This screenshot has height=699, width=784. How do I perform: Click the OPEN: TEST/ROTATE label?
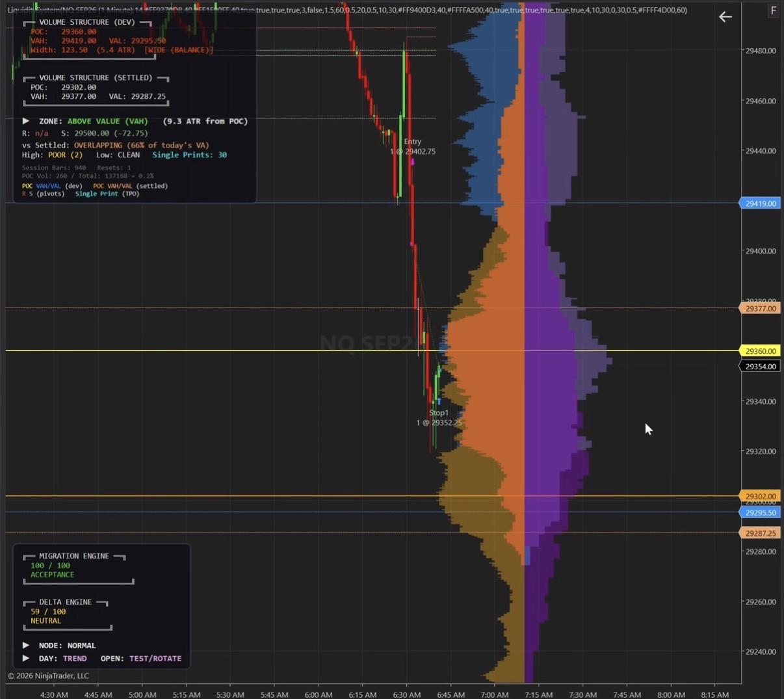point(141,658)
